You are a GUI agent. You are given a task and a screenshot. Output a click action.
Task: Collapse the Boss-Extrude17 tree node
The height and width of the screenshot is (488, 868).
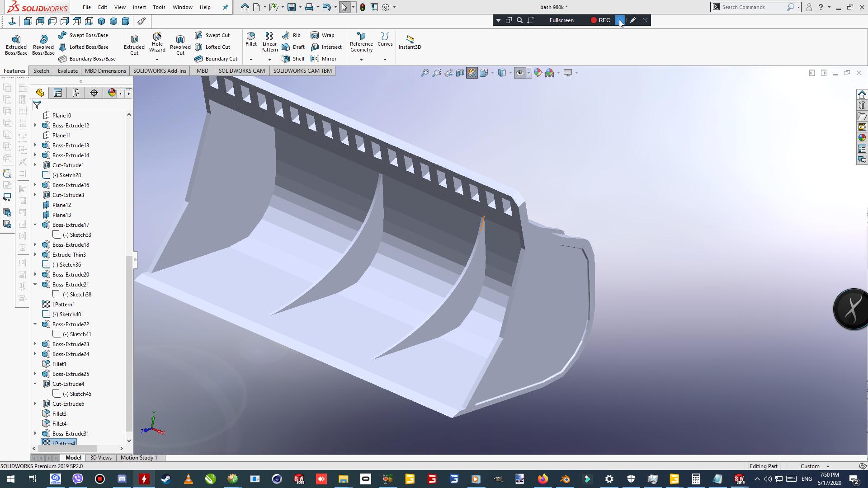tap(35, 225)
